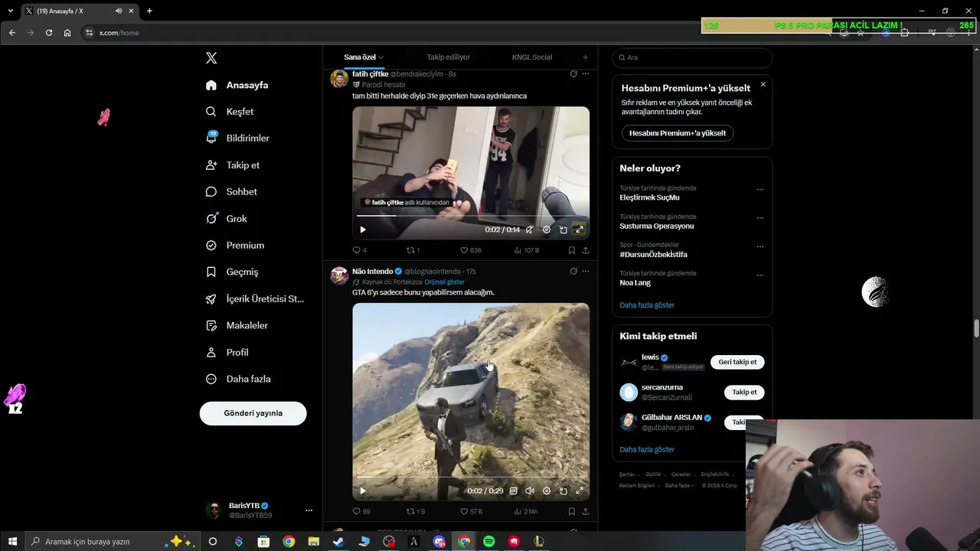
Task: Switch to Takip ediliyor tab
Action: (x=449, y=57)
